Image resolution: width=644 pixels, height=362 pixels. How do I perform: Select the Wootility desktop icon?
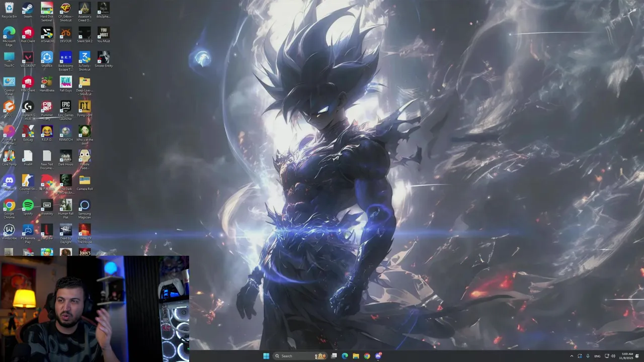47,208
